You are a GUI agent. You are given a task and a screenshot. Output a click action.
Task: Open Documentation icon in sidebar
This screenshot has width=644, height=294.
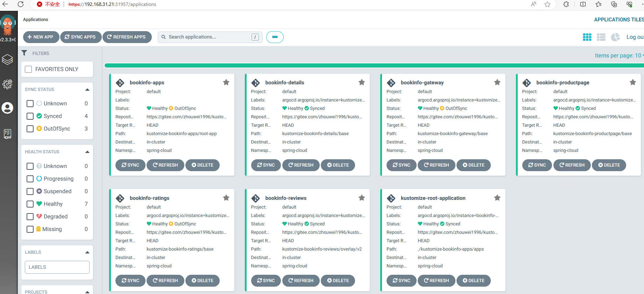pyautogui.click(x=7, y=134)
